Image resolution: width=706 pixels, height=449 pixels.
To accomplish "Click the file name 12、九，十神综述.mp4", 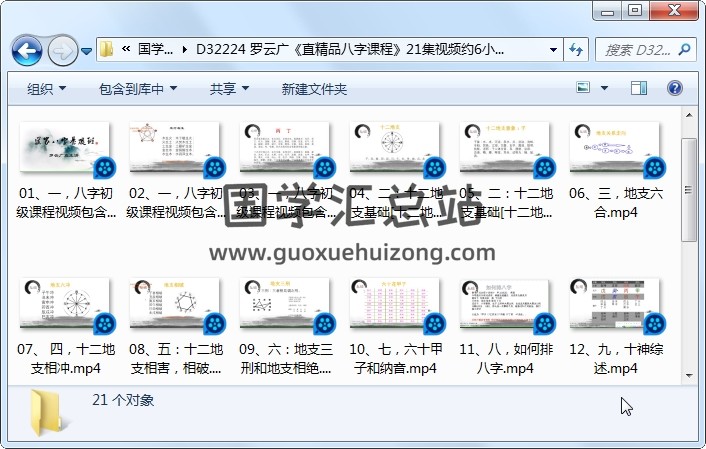I will pyautogui.click(x=615, y=358).
